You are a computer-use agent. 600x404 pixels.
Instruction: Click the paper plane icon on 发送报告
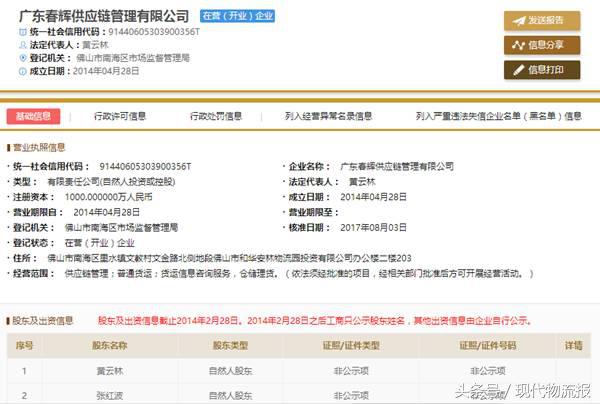(519, 21)
